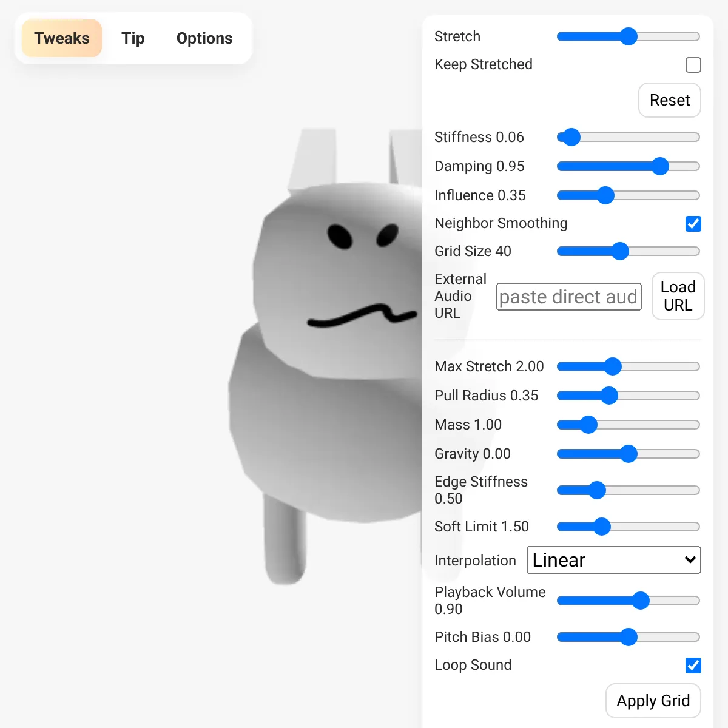Disable the Neighbor Smoothing checkbox
Image resolution: width=728 pixels, height=728 pixels.
tap(693, 224)
